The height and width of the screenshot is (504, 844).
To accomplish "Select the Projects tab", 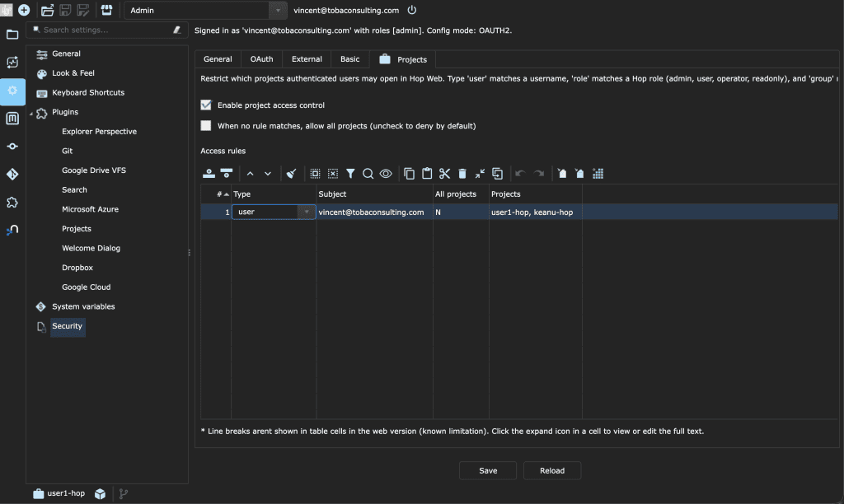I will [402, 59].
